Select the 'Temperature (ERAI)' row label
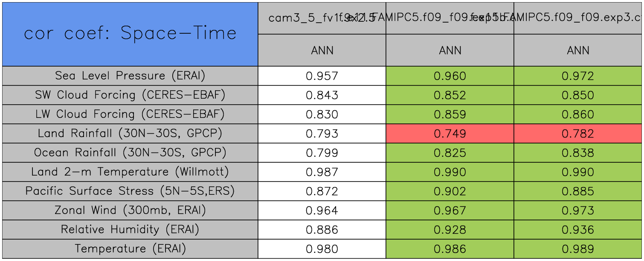Viewport: 644px width, 261px height. 130,249
